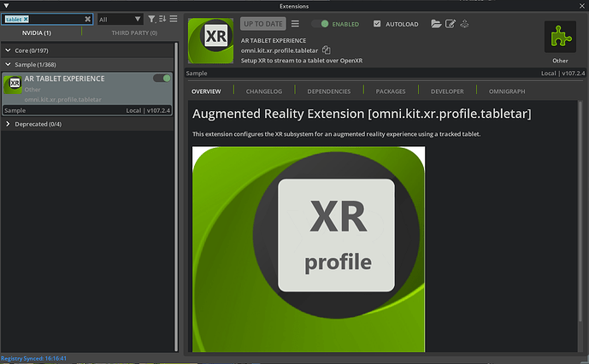Select the AR TABLET EXPERIENCE list entry title
Screen dimensions: 589x364
click(x=65, y=79)
